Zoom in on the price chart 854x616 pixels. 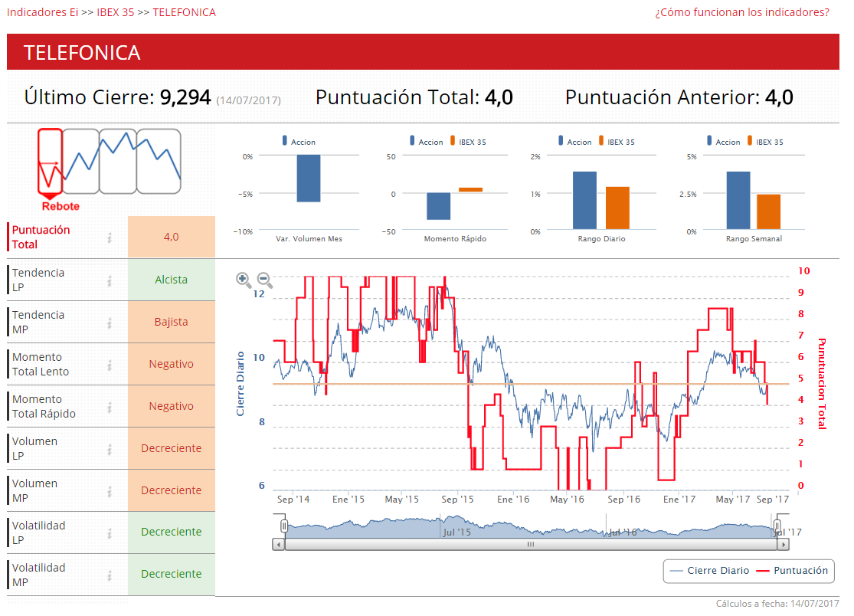pyautogui.click(x=243, y=280)
